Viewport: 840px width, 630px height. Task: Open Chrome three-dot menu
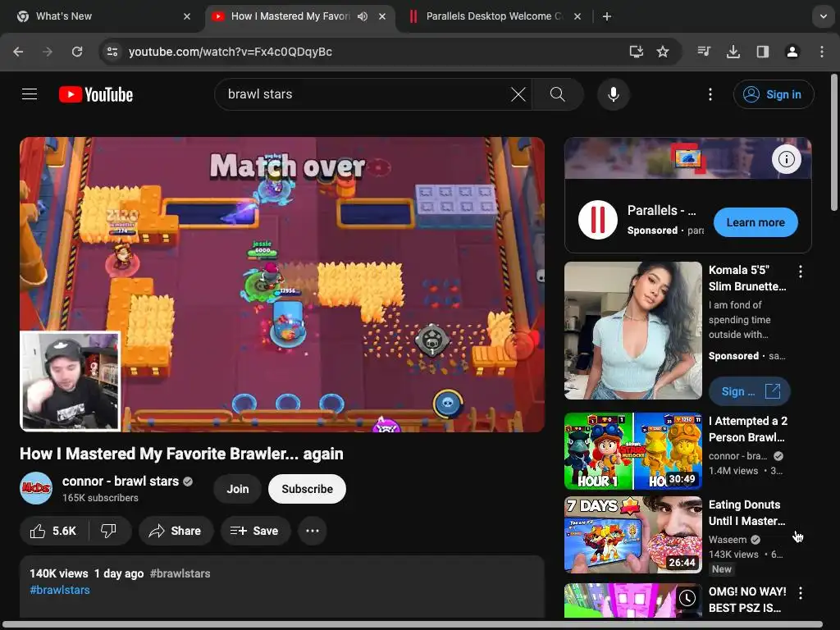[x=822, y=52]
